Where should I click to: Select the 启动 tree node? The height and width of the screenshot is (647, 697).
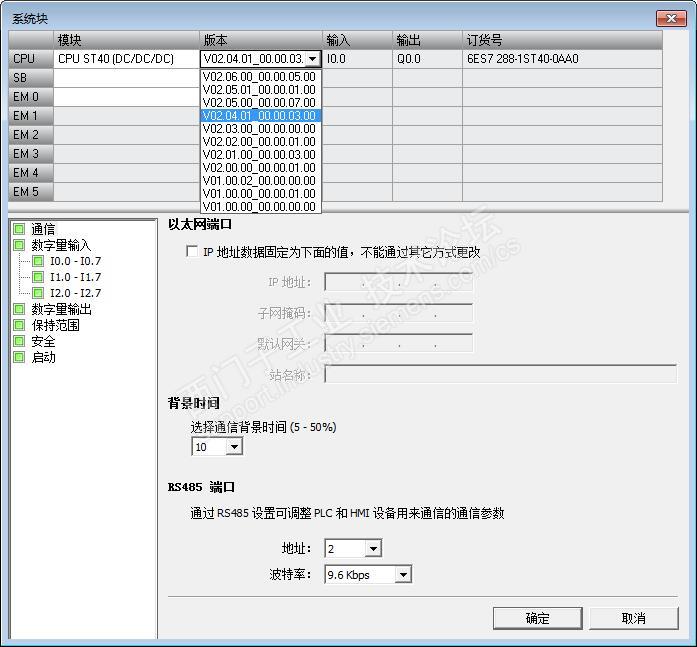point(43,357)
